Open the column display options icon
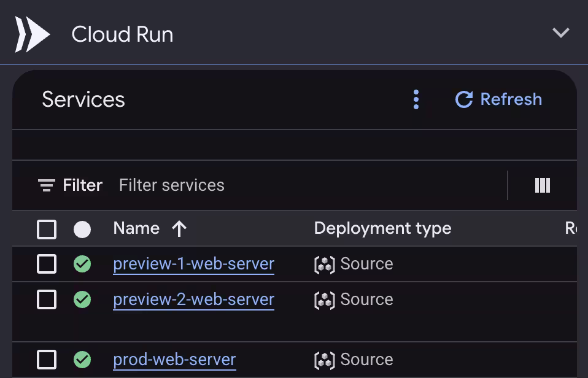 tap(542, 185)
